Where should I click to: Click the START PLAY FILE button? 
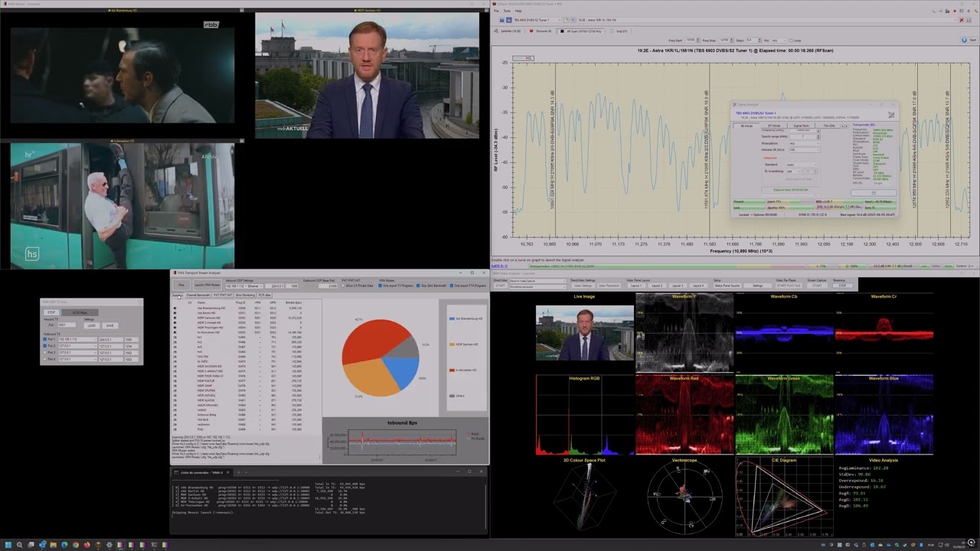(x=789, y=285)
